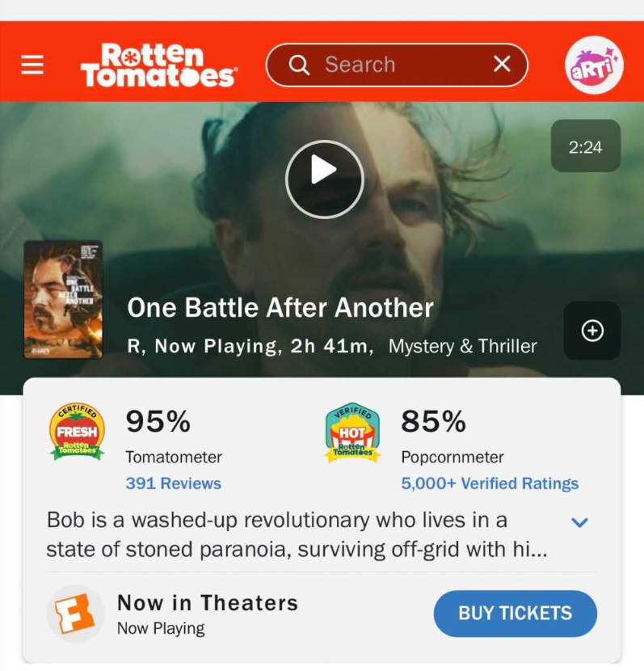Click the 2:24 trailer duration badge
The image size is (644, 671).
coord(585,146)
